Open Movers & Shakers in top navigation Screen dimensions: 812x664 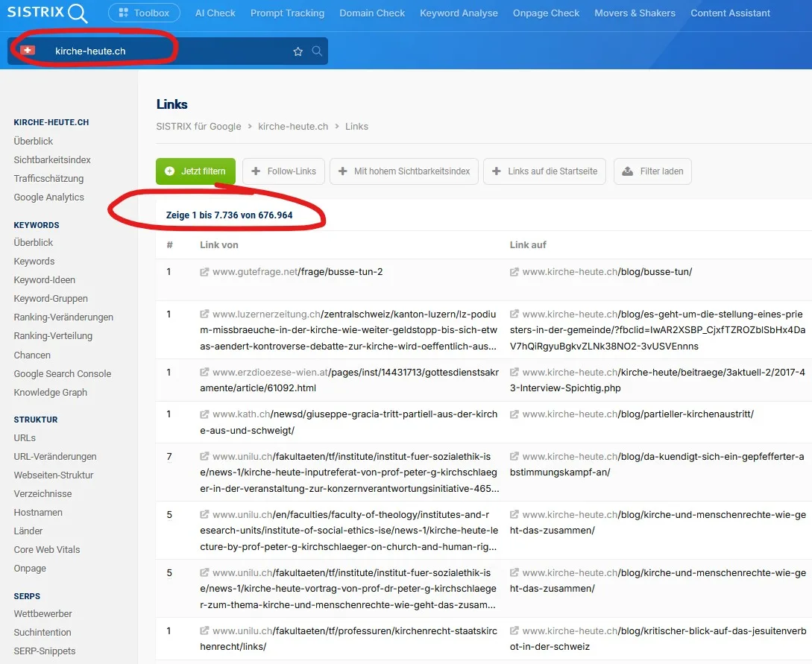(635, 13)
